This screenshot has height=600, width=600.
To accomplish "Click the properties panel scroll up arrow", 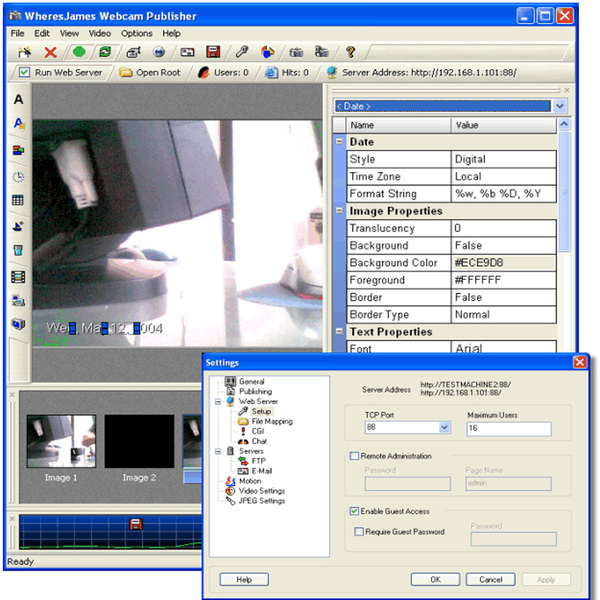I will pos(564,124).
